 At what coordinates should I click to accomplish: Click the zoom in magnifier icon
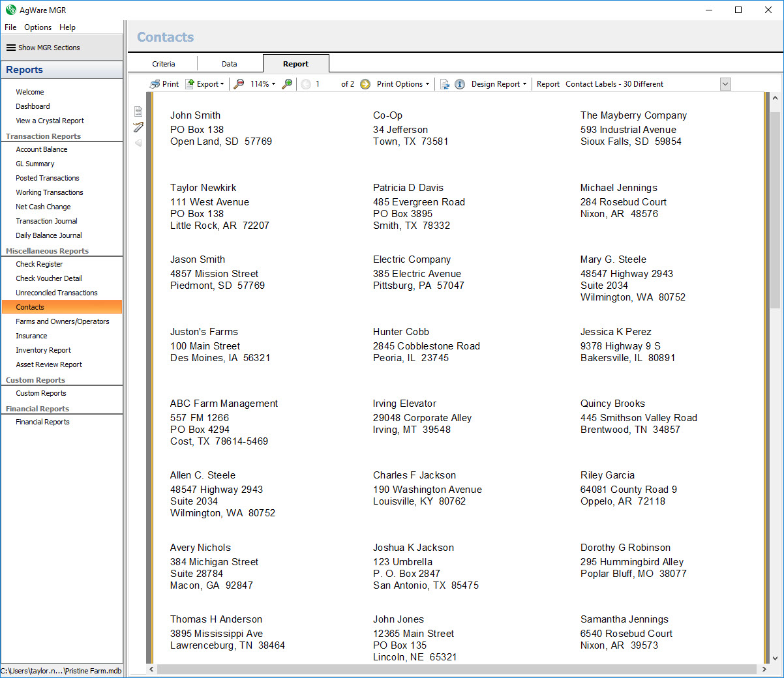[x=287, y=84]
